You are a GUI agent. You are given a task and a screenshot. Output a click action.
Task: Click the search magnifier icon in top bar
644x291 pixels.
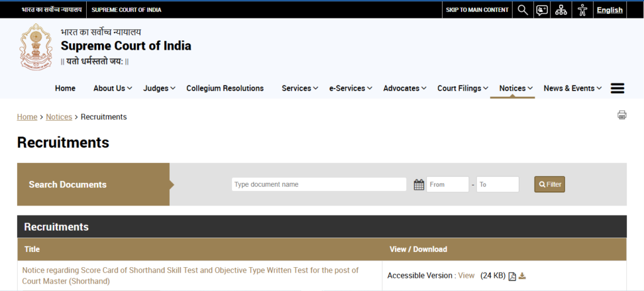523,9
